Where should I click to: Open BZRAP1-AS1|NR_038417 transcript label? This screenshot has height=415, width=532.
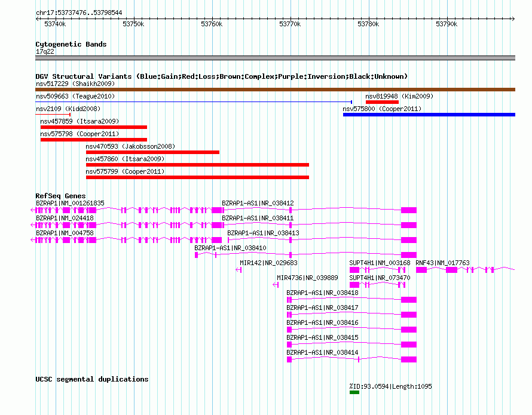coord(322,308)
